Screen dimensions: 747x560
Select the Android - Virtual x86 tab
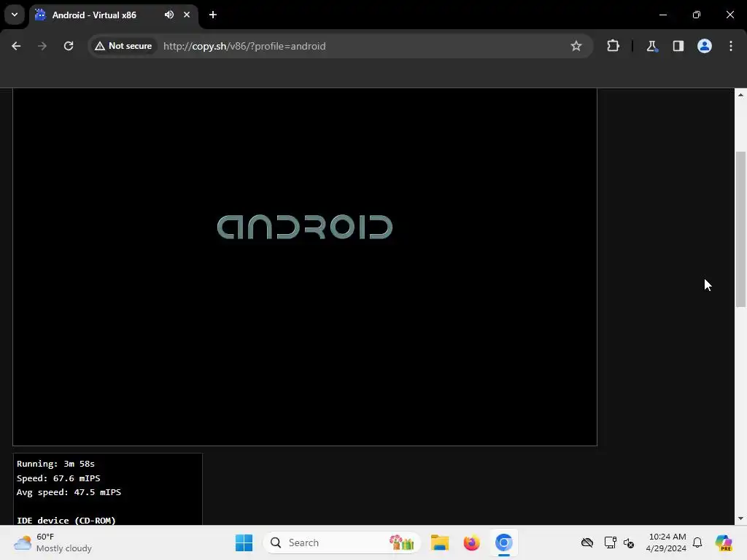(113, 15)
